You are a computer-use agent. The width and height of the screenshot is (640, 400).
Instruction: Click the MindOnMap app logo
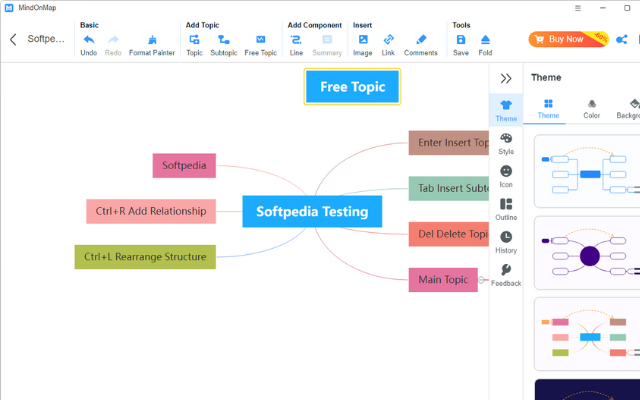[9, 8]
